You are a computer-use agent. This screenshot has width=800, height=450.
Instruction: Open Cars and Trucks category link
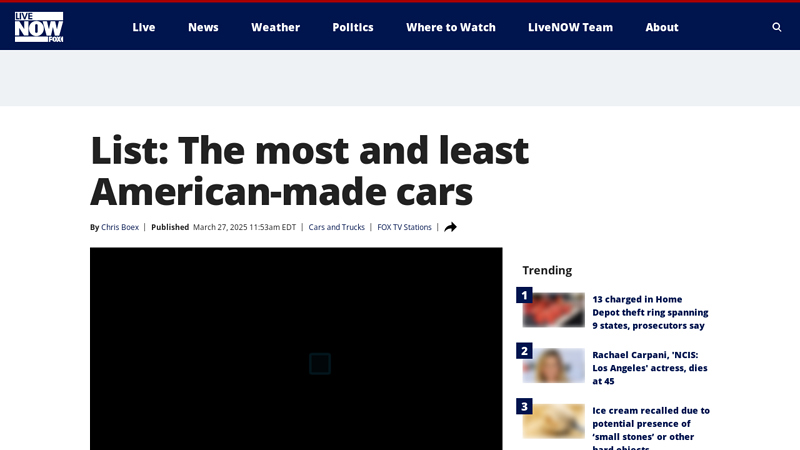(x=337, y=227)
